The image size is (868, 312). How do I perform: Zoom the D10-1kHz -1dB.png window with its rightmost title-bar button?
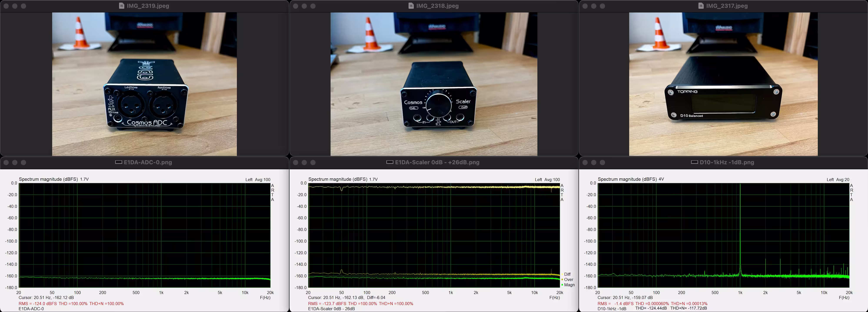point(602,162)
